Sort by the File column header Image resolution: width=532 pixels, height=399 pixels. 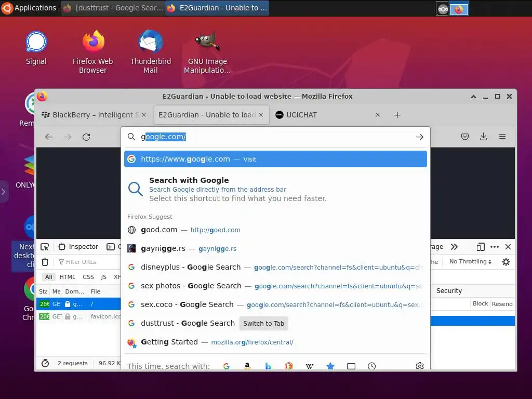tap(103, 291)
